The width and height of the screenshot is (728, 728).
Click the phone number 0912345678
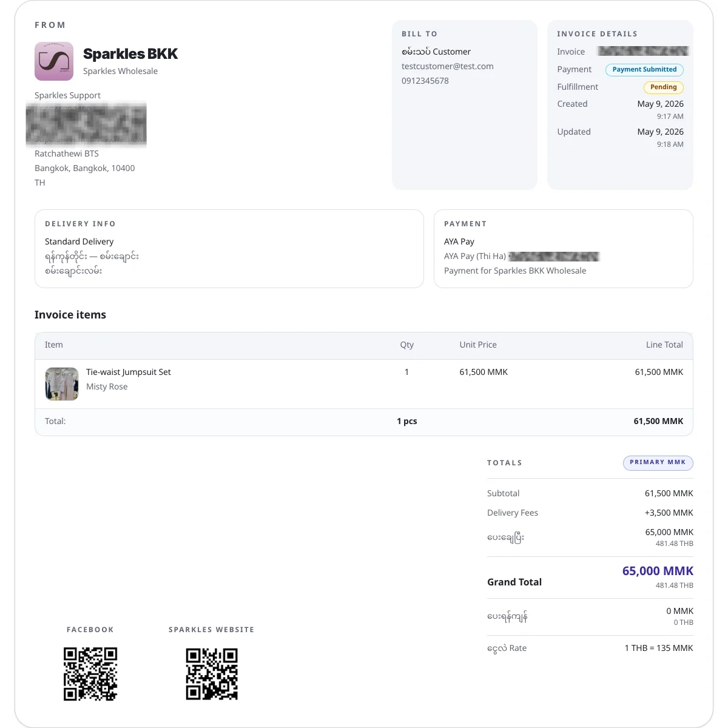click(425, 81)
